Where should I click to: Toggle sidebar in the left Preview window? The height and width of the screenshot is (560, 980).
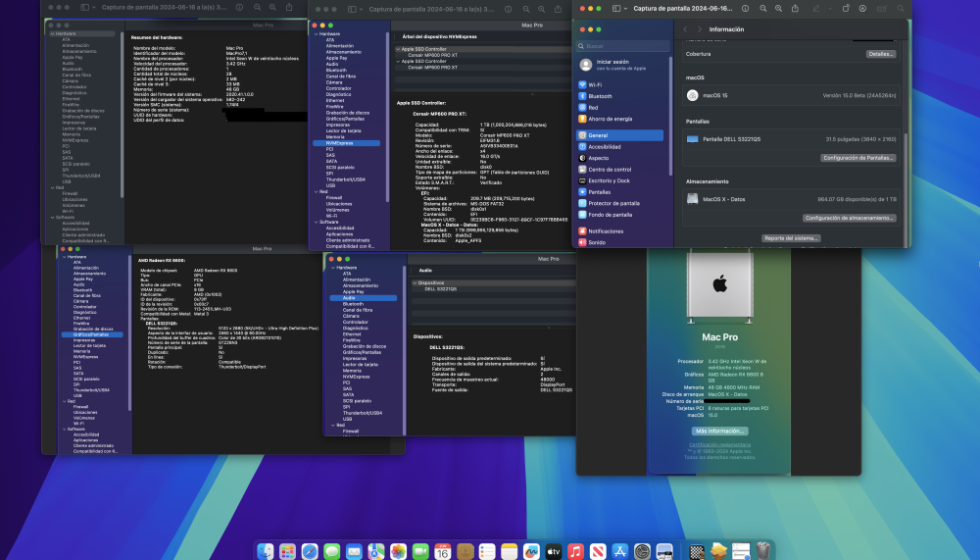[85, 8]
